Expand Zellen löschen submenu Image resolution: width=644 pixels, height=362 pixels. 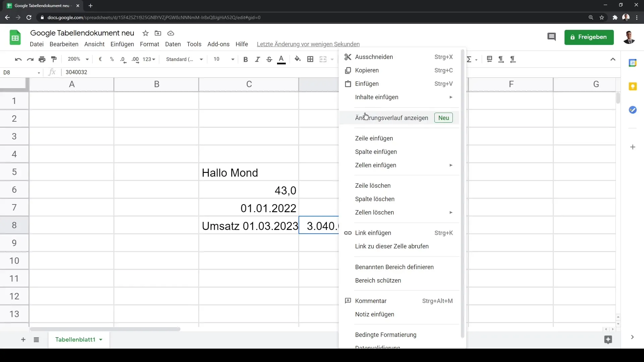399,213
